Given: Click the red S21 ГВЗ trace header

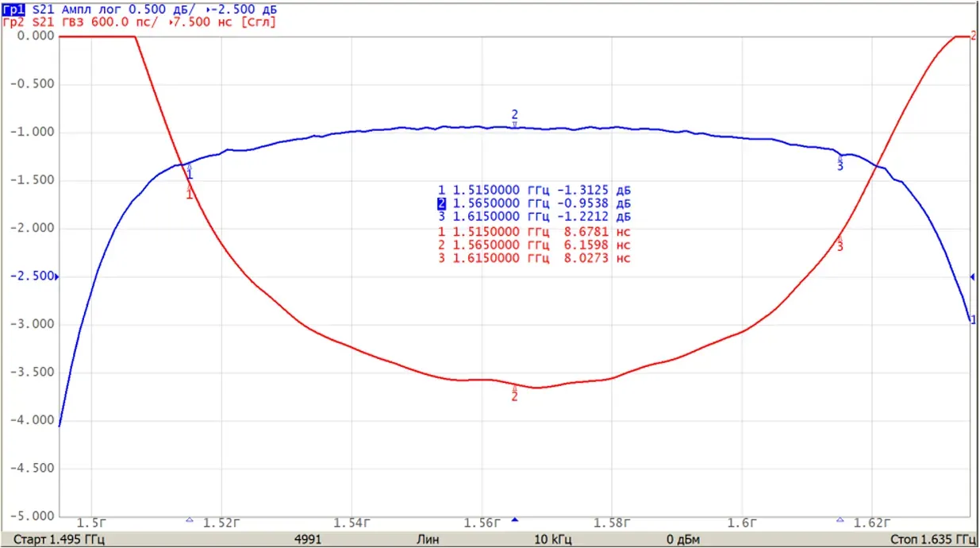Looking at the screenshot, I should click(x=154, y=22).
